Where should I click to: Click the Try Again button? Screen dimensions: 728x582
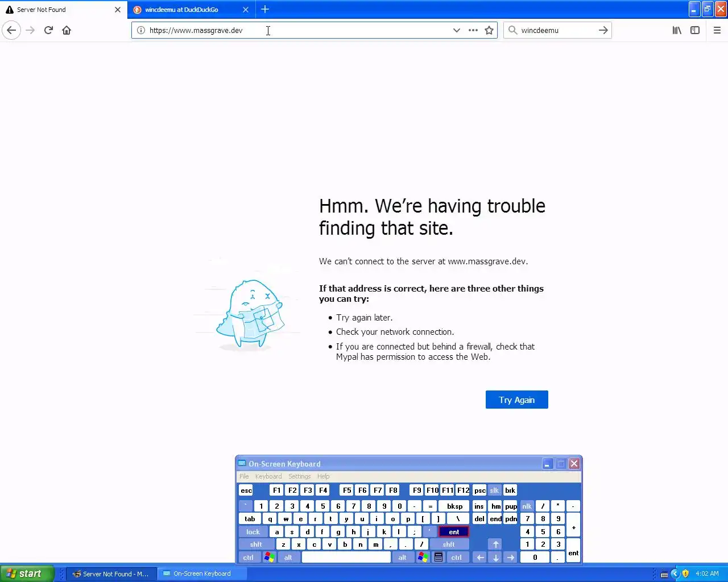coord(517,400)
